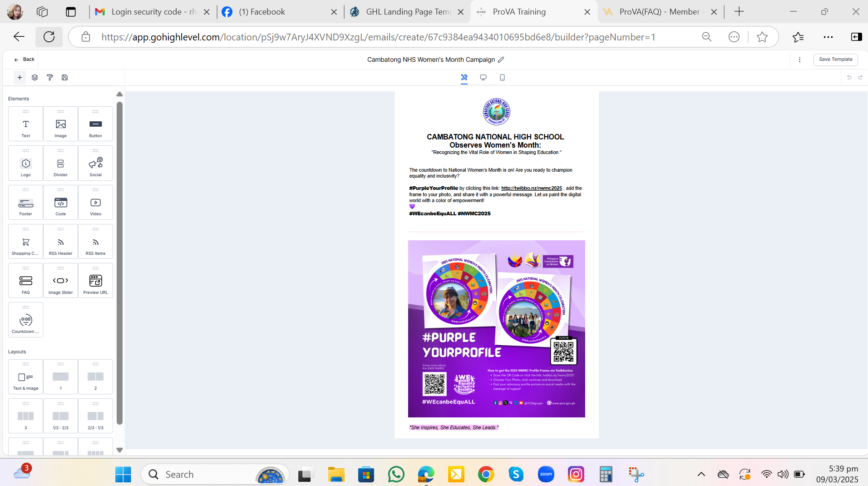
Task: Add a Code element
Action: [x=60, y=203]
